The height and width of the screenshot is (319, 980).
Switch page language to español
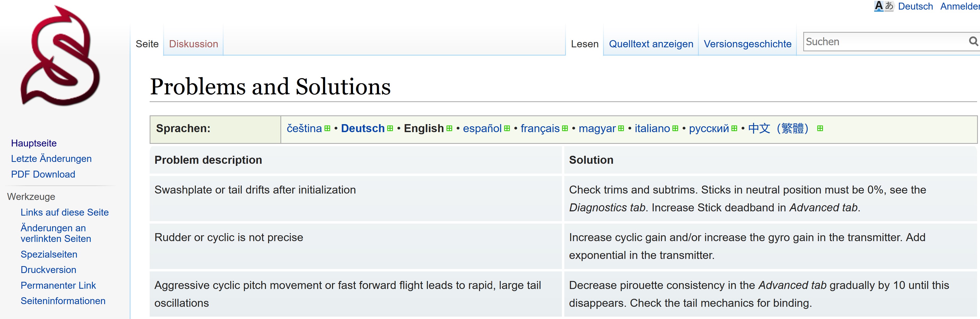482,129
